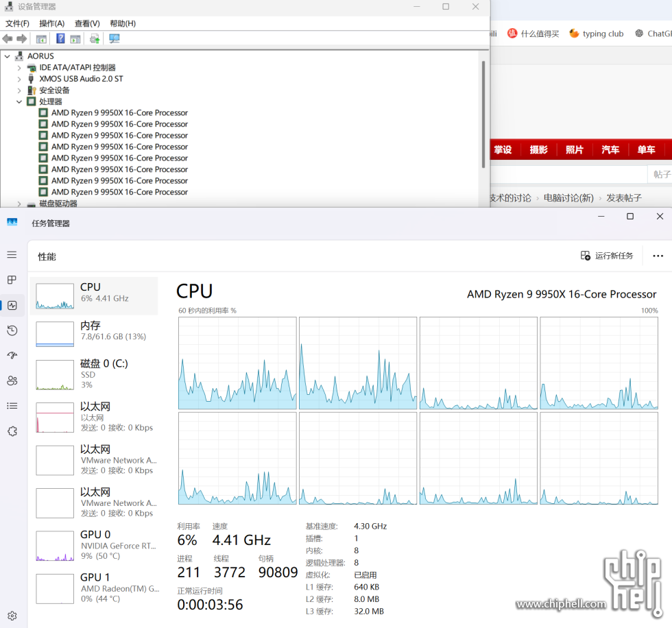
Task: Open Users icon in Task Manager sidebar
Action: 12,381
